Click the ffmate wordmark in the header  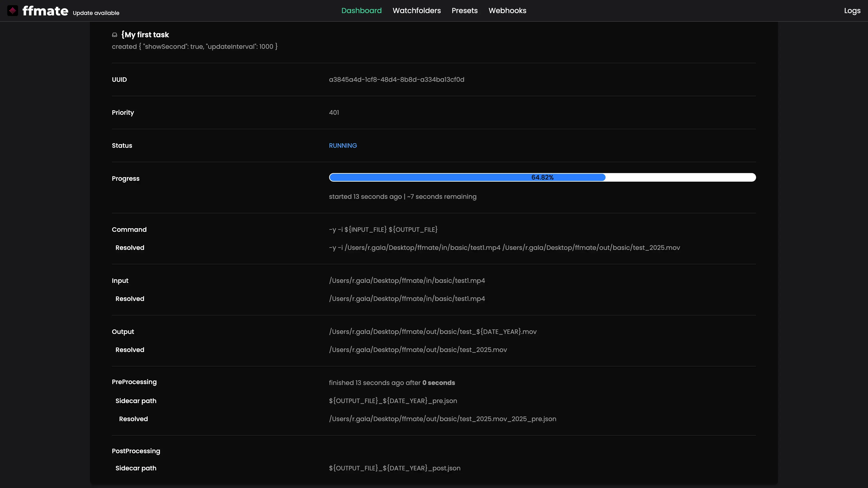click(45, 11)
